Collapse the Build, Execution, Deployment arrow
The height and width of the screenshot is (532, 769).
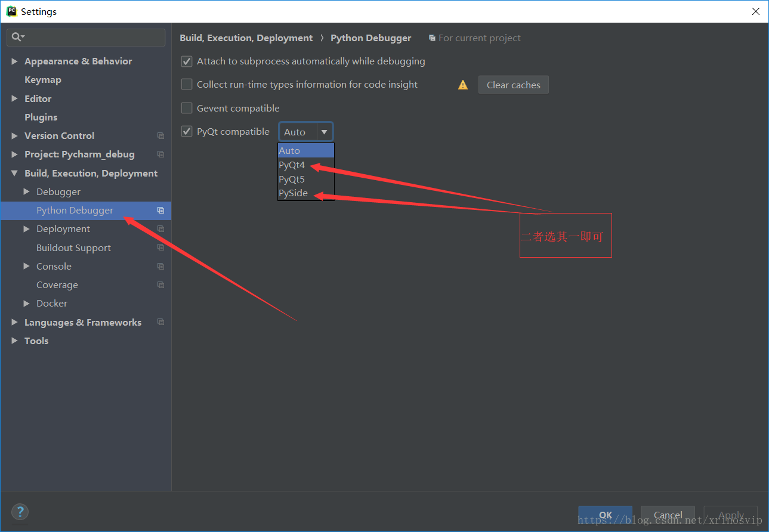14,174
